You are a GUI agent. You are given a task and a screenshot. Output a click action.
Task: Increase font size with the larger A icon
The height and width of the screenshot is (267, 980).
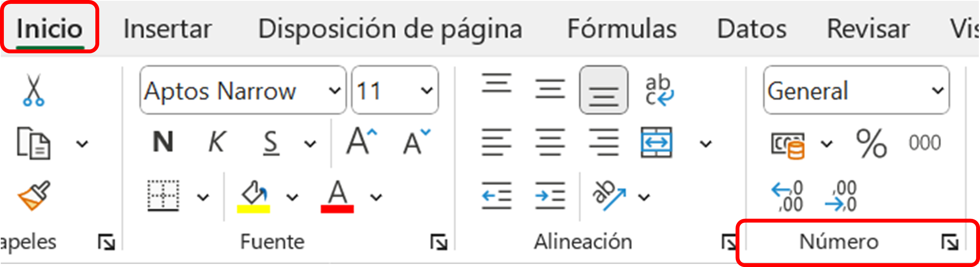(361, 142)
